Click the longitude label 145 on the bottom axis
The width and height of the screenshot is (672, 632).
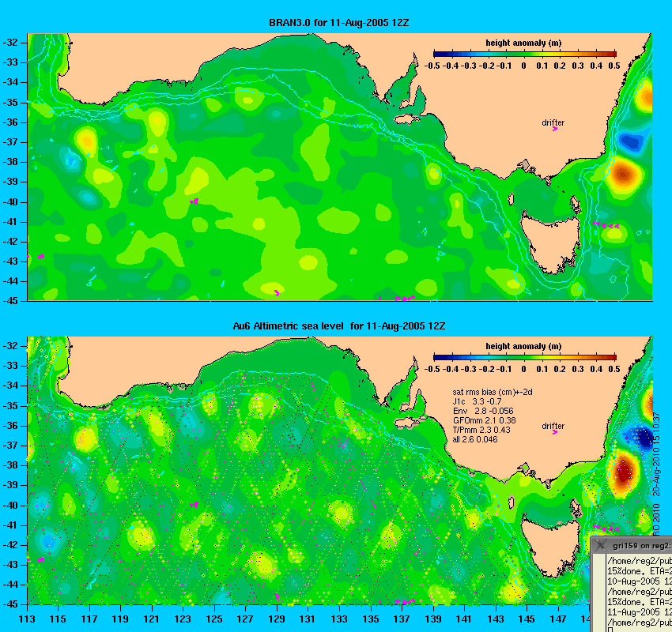click(x=527, y=619)
